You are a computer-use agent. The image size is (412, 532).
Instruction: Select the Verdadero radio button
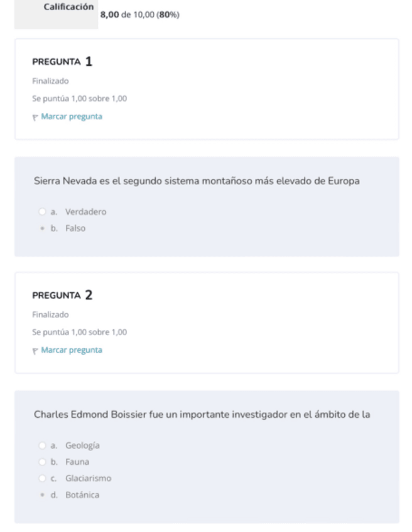pyautogui.click(x=43, y=212)
